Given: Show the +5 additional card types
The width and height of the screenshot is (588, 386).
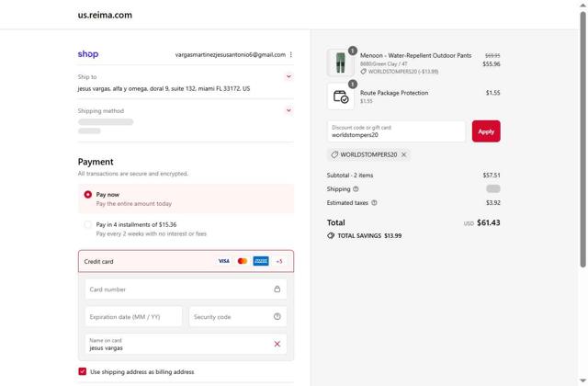Looking at the screenshot, I should 279,261.
